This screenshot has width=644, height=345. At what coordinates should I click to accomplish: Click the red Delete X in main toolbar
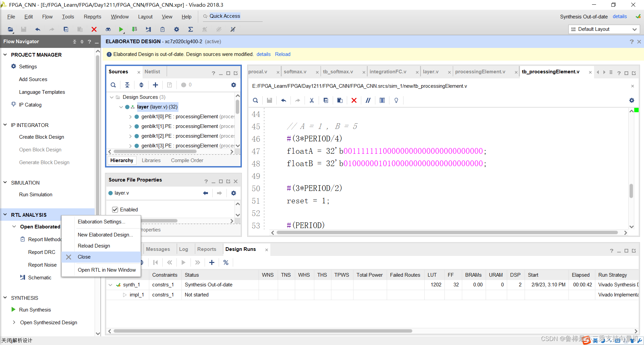[94, 29]
